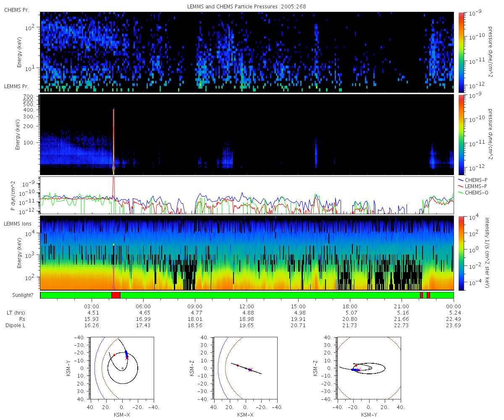Image resolution: width=504 pixels, height=420 pixels.
Task: Select the Rs value 15.93
Action: point(91,319)
